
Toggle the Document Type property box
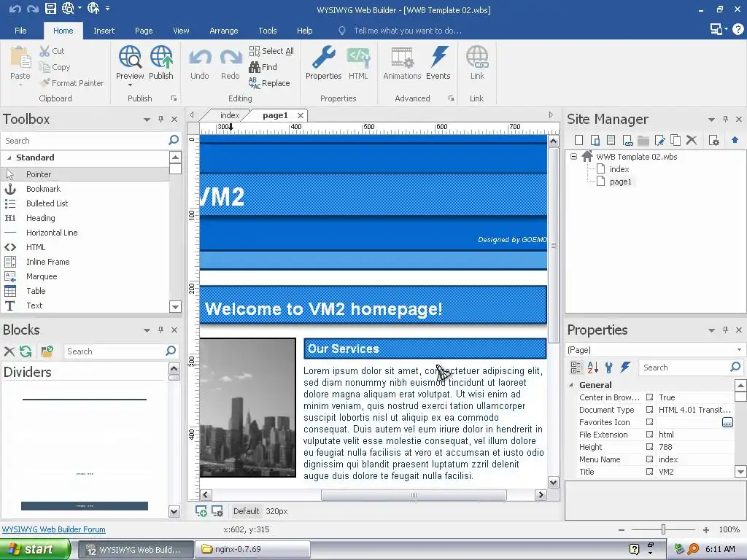[x=649, y=410]
